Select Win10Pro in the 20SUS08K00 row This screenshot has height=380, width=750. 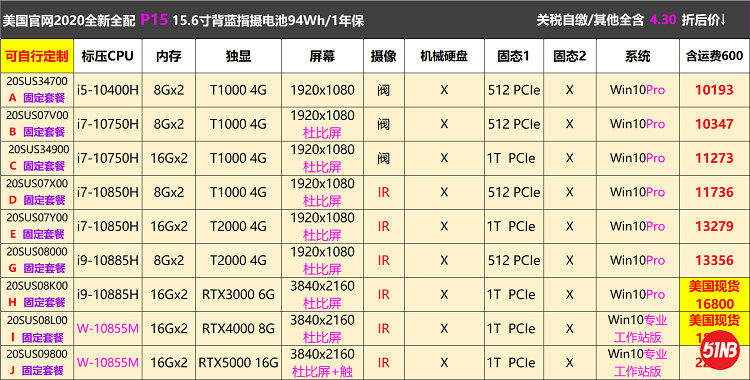click(637, 294)
